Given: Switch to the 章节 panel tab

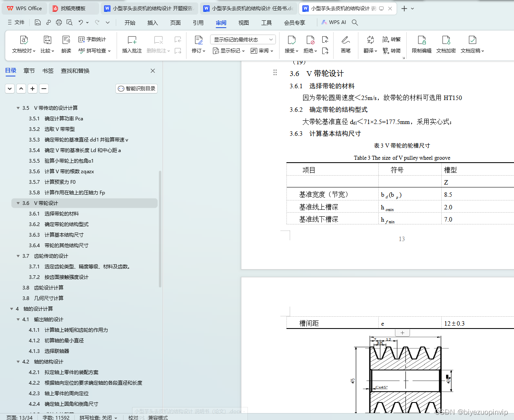Looking at the screenshot, I should [x=29, y=71].
